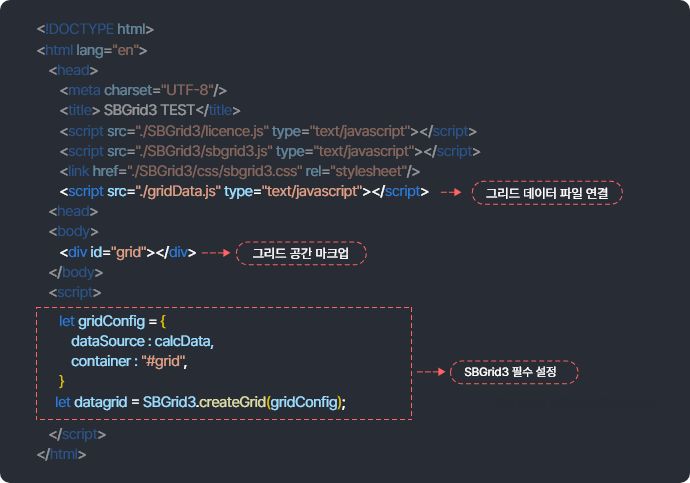Viewport: 690px width, 483px height.
Task: Click the red arrow pointing to SBGrid3 필수 설정
Action: [429, 372]
